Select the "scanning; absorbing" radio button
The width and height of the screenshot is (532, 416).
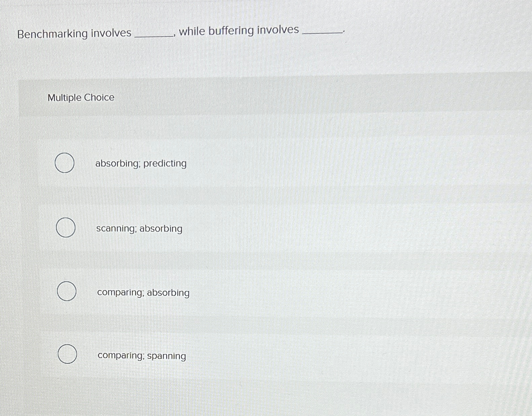click(65, 228)
